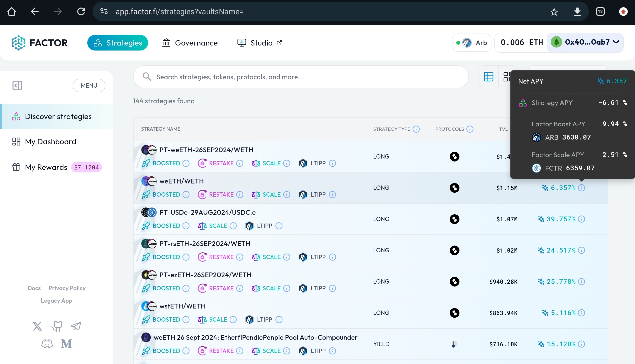
Task: Click Strategy Type column info icon
Action: (416, 129)
